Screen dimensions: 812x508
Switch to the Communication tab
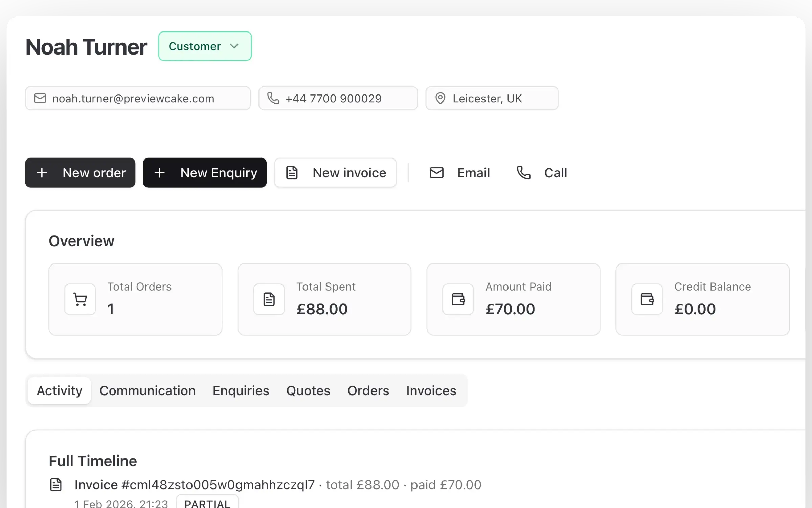click(x=148, y=391)
